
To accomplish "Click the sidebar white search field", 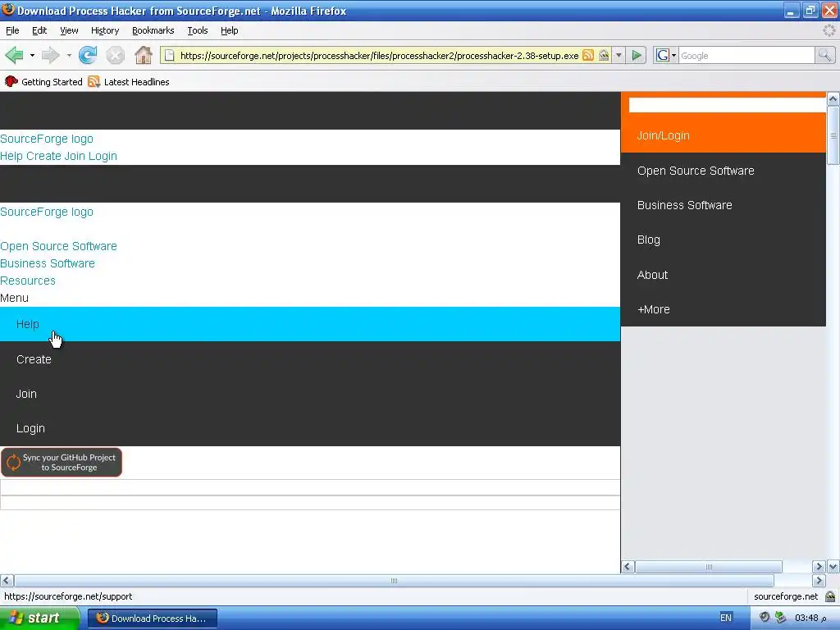I will [x=727, y=105].
